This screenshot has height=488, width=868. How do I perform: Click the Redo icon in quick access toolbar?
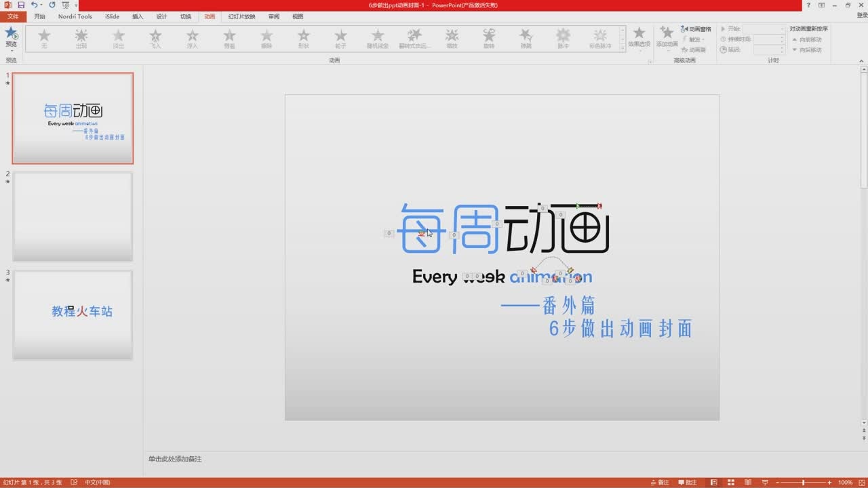[52, 5]
